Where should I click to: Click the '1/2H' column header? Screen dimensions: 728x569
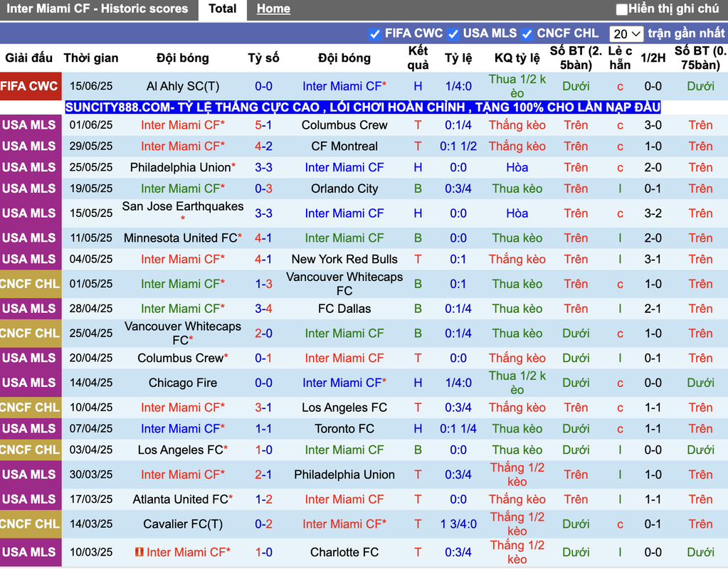point(653,58)
